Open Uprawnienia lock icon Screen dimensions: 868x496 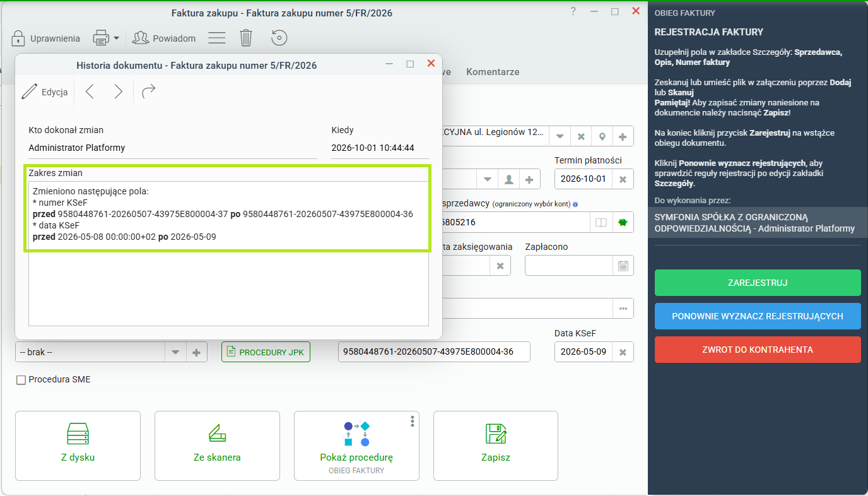click(x=18, y=38)
